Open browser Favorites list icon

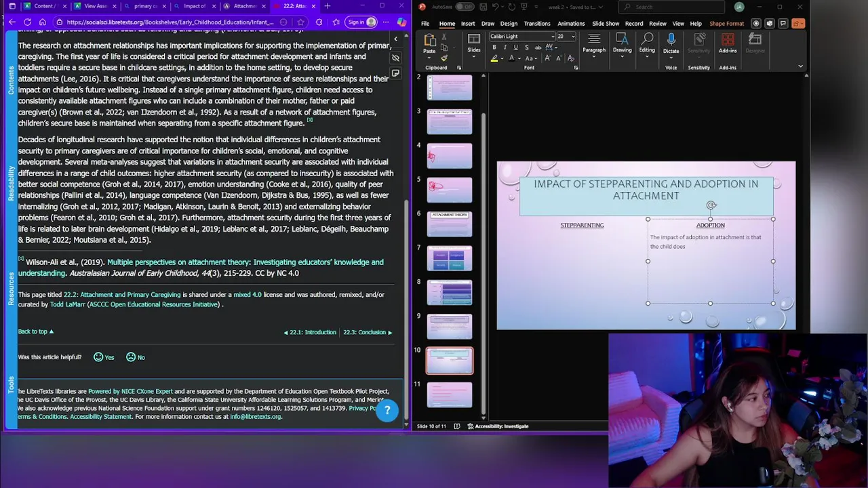pyautogui.click(x=336, y=22)
